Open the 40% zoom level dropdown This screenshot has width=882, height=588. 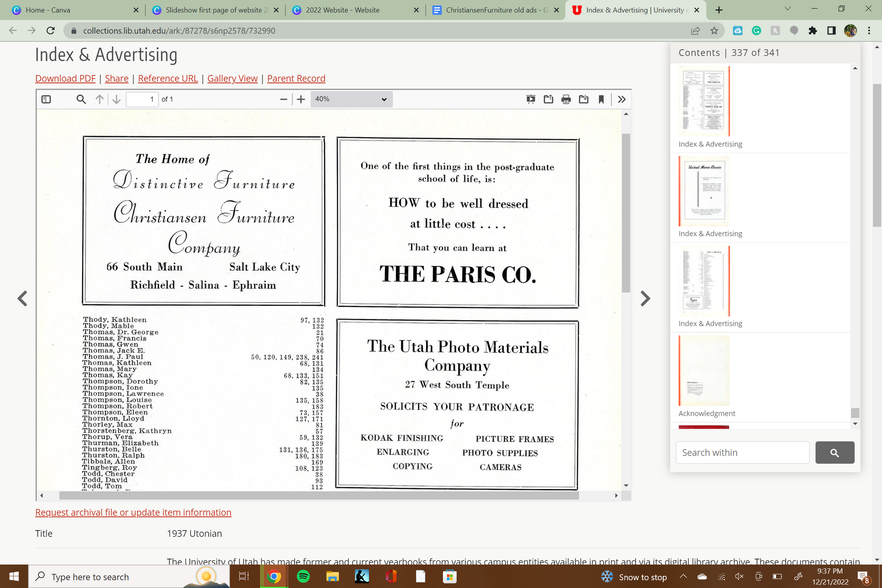coord(351,99)
